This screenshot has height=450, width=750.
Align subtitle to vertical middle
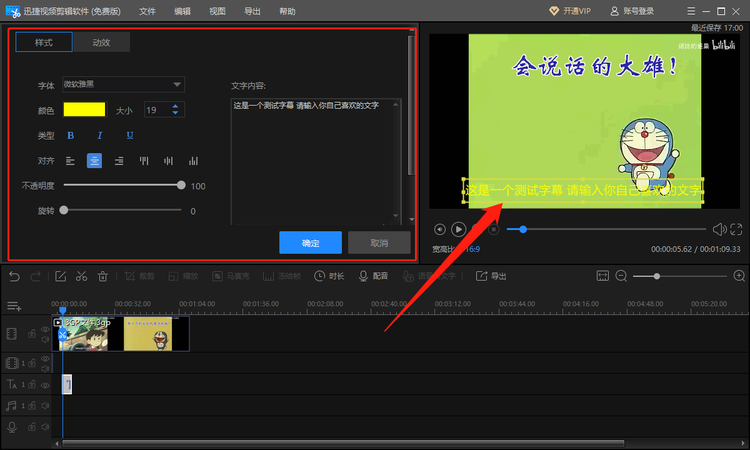[168, 161]
